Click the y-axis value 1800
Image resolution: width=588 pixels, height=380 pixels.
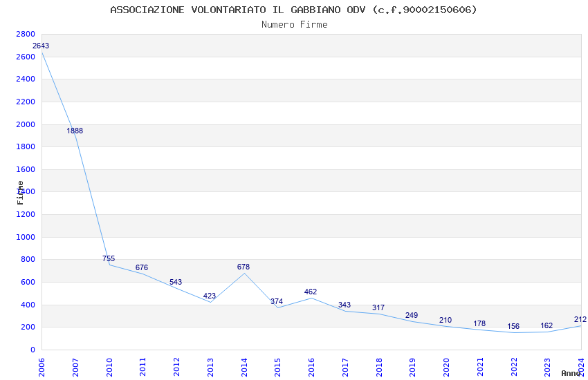point(26,146)
